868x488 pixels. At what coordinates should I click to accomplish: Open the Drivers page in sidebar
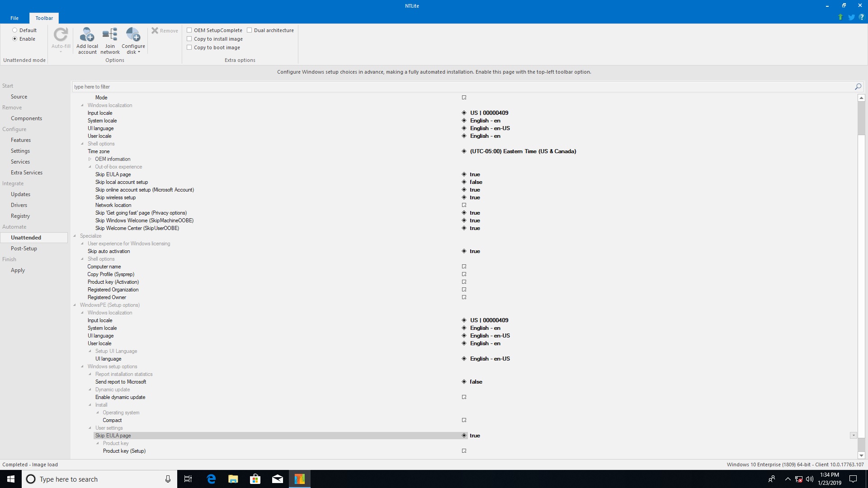pyautogui.click(x=19, y=205)
